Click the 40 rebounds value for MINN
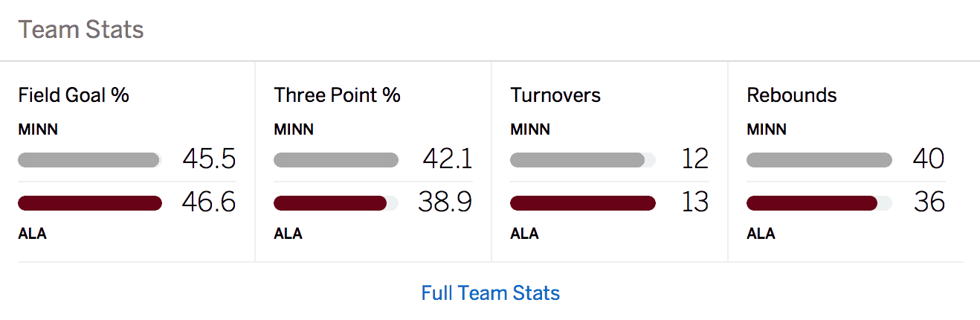The image size is (980, 320). pos(929,159)
